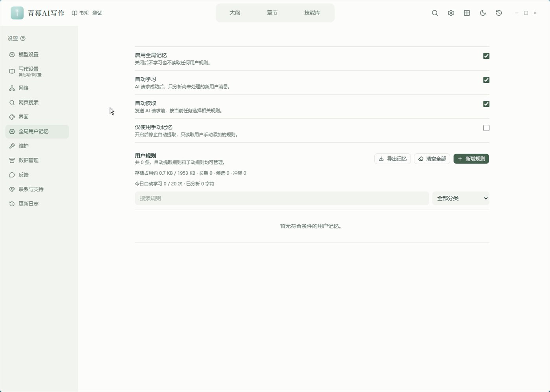This screenshot has height=392, width=550.
Task: Click the 新增规则 button
Action: click(x=471, y=159)
